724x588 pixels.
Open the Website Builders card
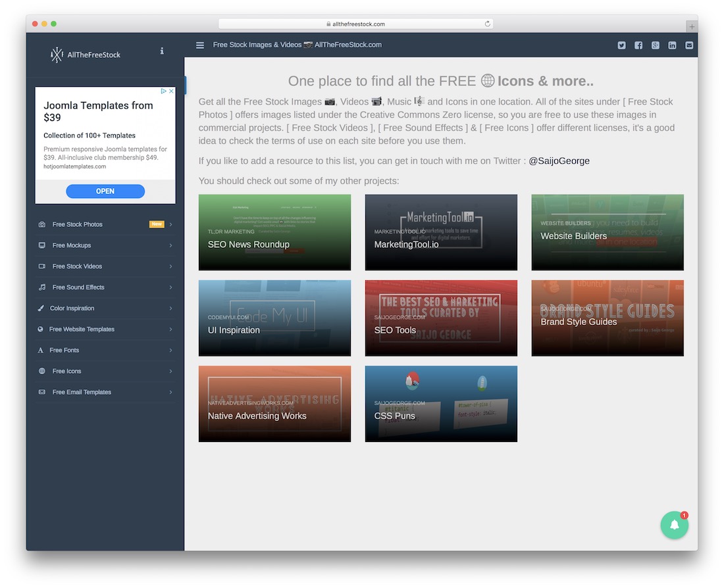608,232
